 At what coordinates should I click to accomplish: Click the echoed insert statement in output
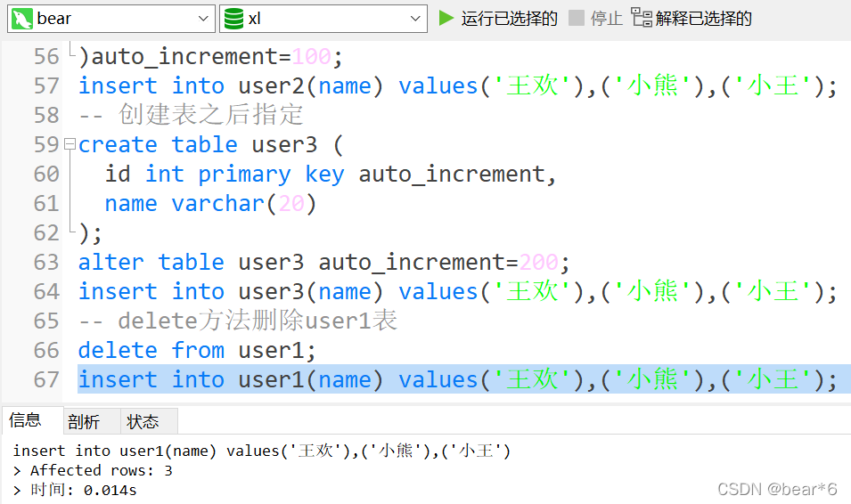coord(262,451)
